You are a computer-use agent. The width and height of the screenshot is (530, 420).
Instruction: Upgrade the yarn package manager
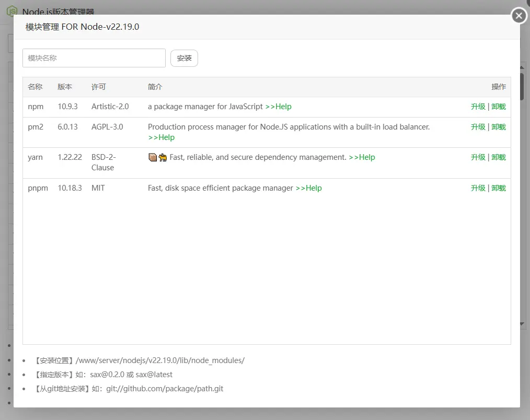(477, 157)
